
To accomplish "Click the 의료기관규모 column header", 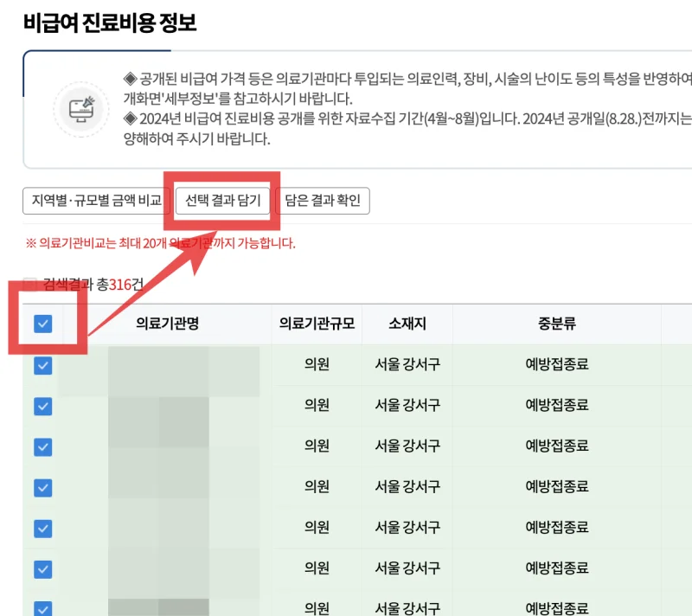I will coord(314,324).
